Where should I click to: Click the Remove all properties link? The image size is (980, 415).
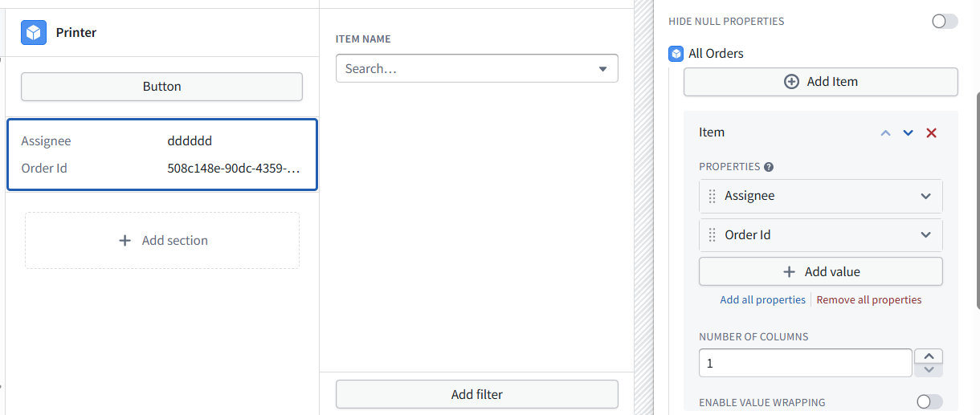[x=869, y=300]
